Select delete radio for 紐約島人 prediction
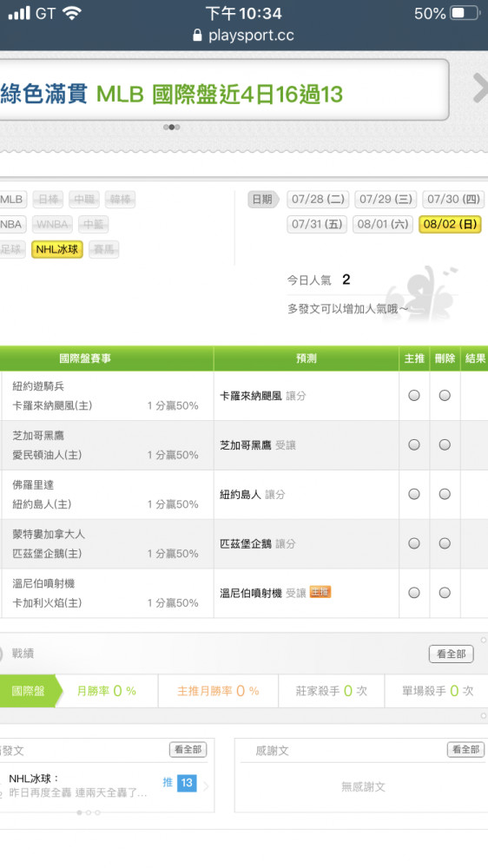The image size is (488, 868). [x=445, y=494]
